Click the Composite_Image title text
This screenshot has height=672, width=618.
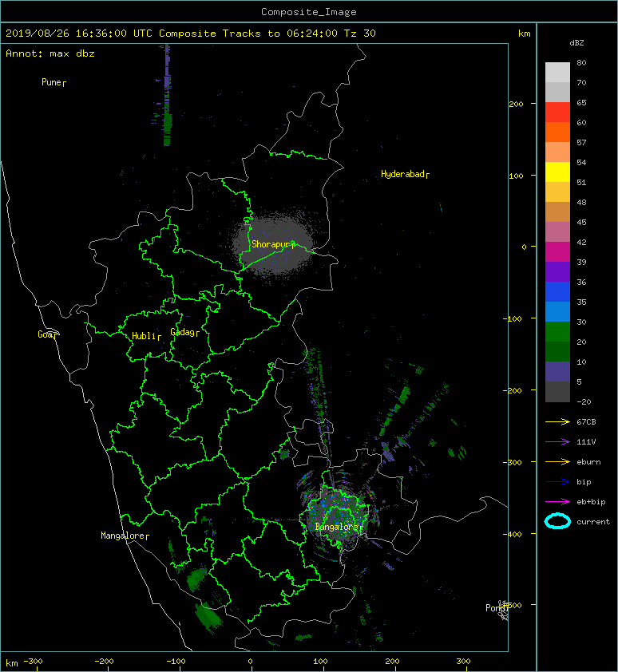[x=309, y=12]
